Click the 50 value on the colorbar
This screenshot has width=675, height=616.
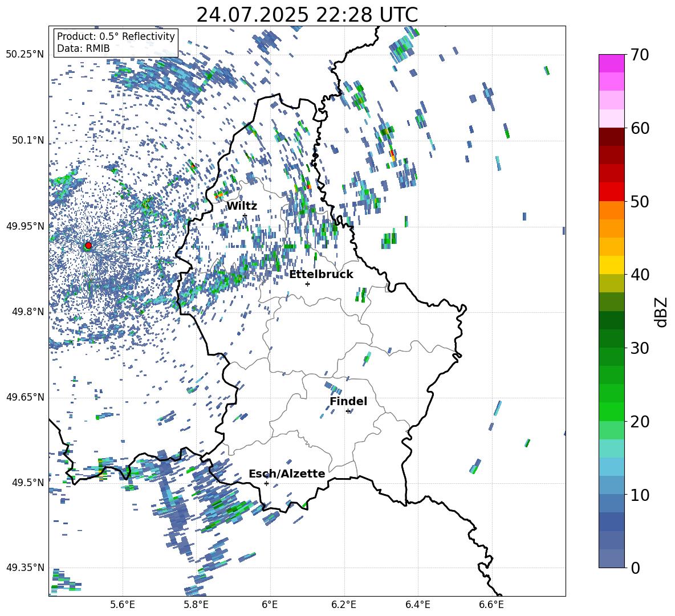(640, 202)
